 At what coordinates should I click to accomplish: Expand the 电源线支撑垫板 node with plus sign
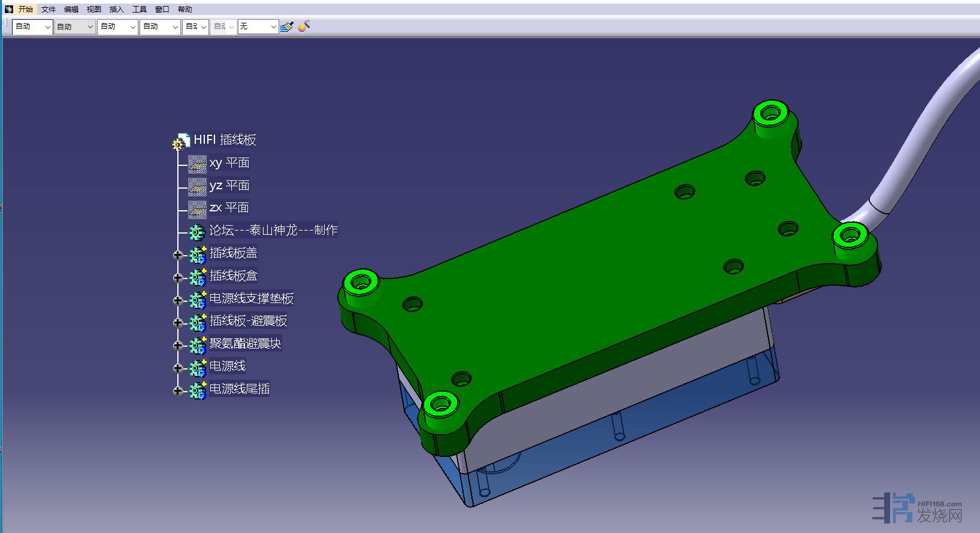[177, 300]
